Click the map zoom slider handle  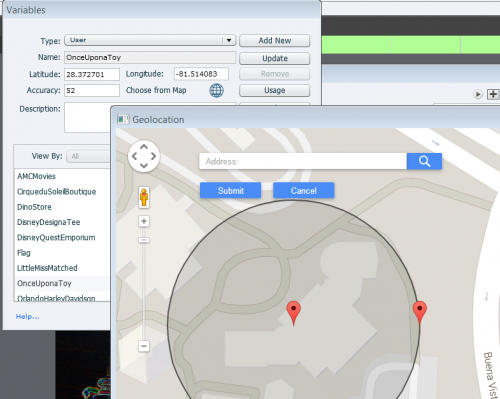point(144,240)
